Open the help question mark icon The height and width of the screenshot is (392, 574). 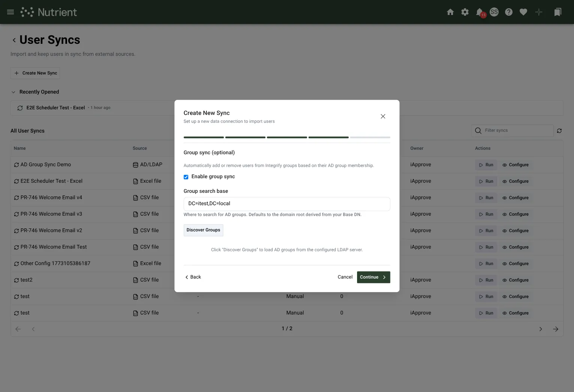(x=509, y=12)
